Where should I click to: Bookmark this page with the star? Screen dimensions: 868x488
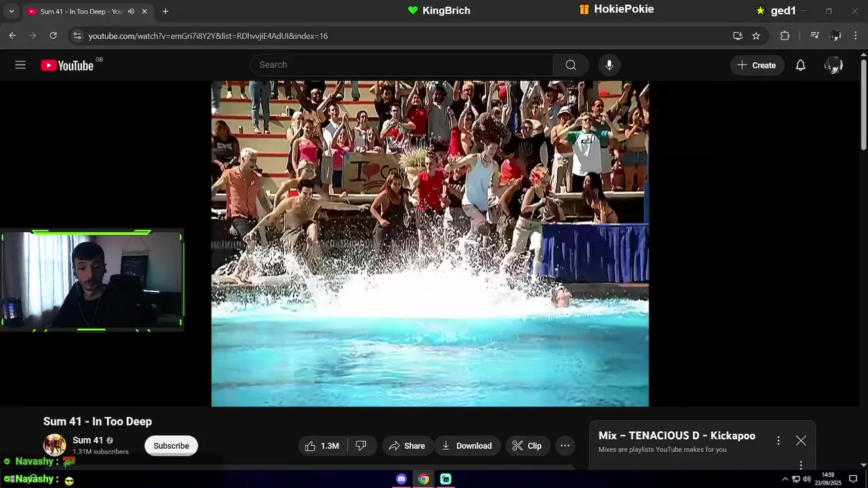(x=756, y=35)
